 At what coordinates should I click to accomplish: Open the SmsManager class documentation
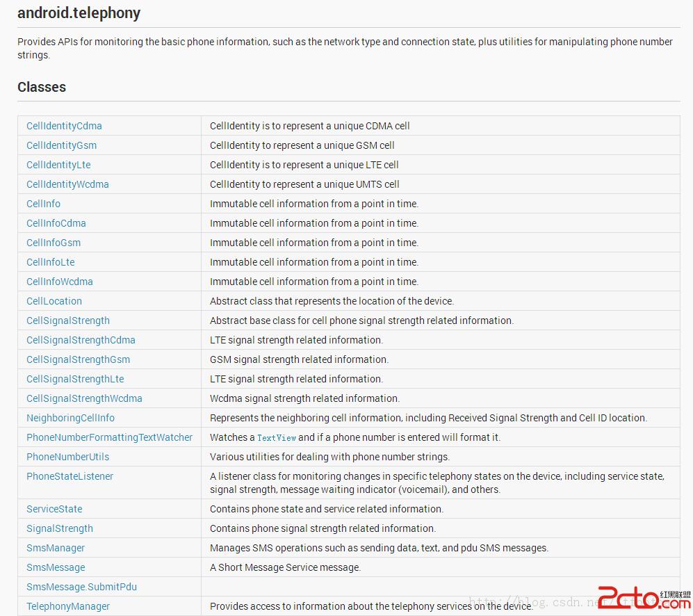click(x=56, y=548)
